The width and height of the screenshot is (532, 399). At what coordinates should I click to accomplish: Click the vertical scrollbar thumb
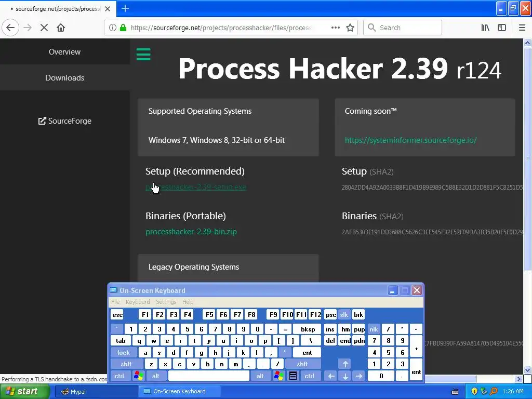coord(527,159)
